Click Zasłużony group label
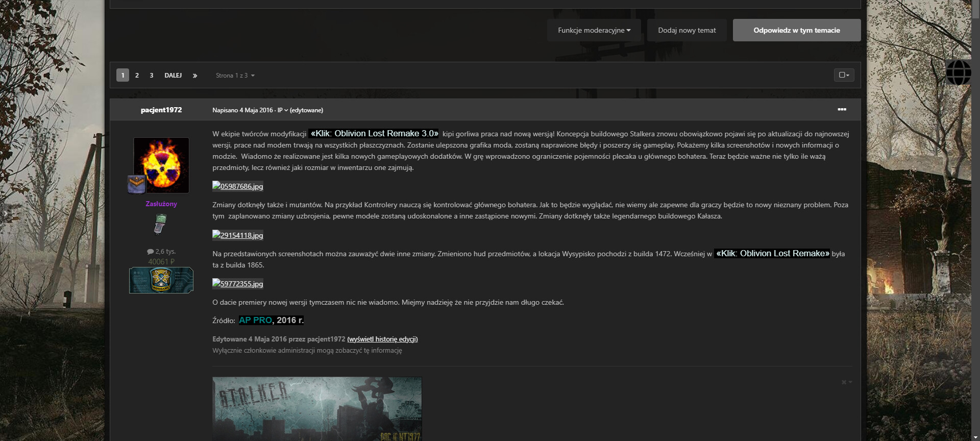The height and width of the screenshot is (441, 980). (x=161, y=204)
